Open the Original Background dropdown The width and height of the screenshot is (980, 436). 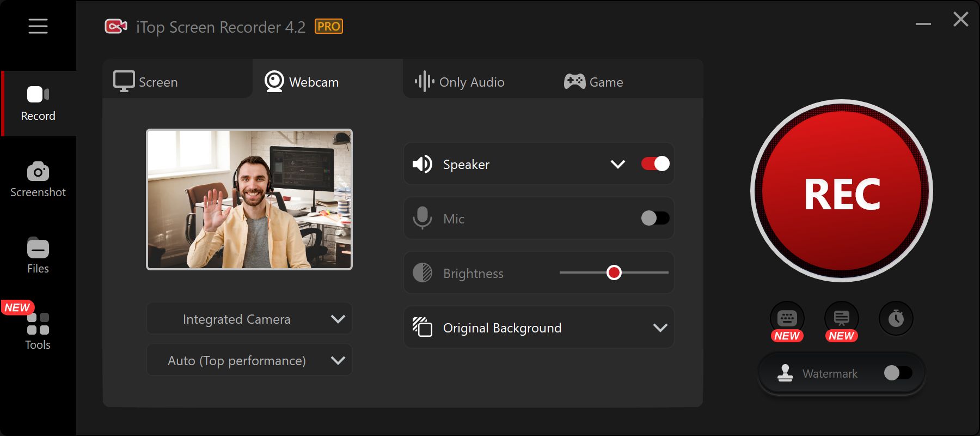click(539, 327)
